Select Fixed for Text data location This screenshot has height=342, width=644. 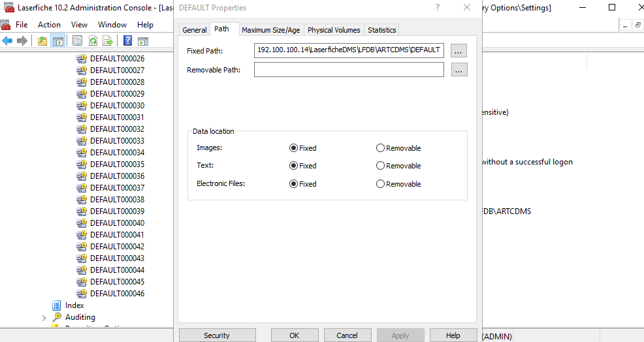[293, 166]
